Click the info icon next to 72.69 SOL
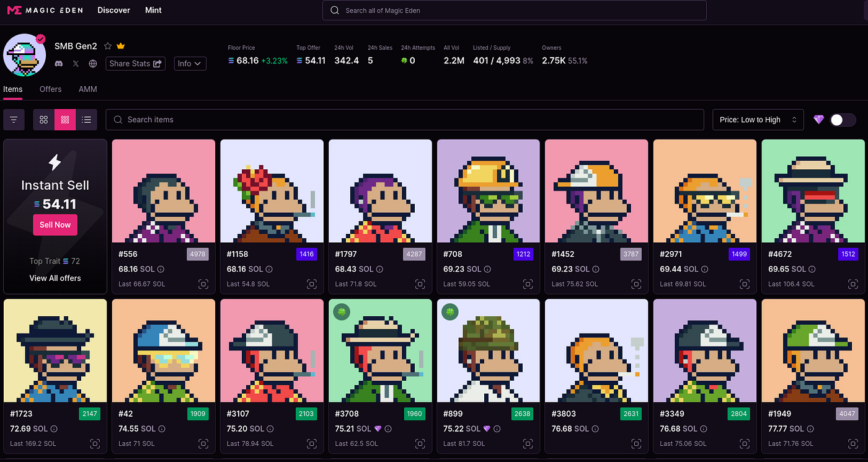Viewport: 868px width, 462px height. pos(54,429)
